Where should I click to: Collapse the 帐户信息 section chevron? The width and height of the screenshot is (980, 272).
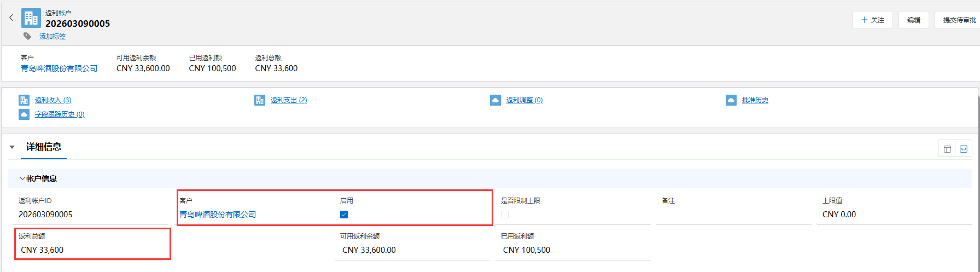22,178
